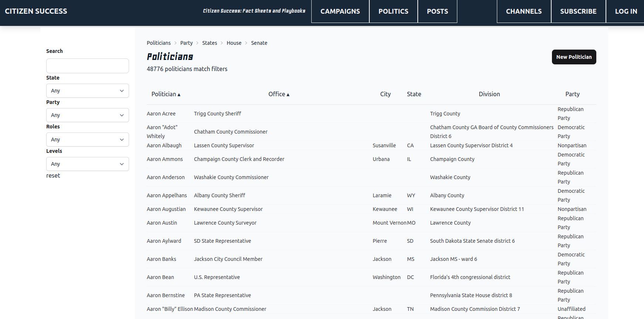Open Fact Sheets and Playbooks tagline link

[254, 11]
